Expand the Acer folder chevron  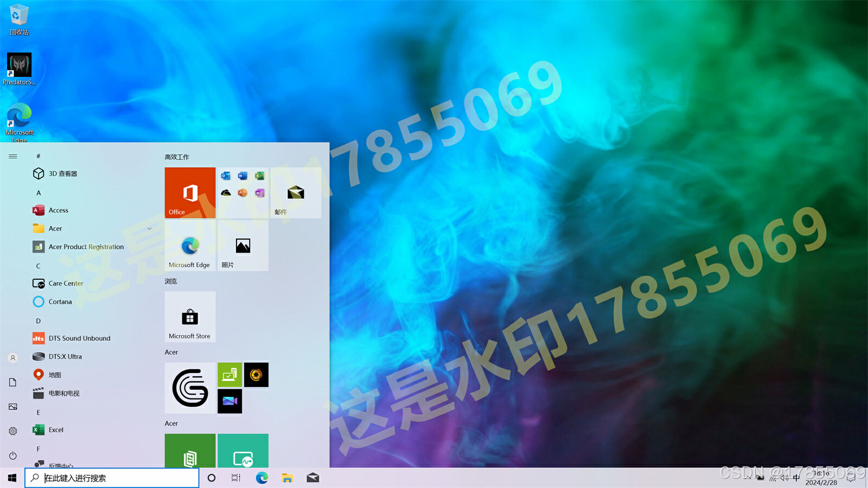pos(150,229)
